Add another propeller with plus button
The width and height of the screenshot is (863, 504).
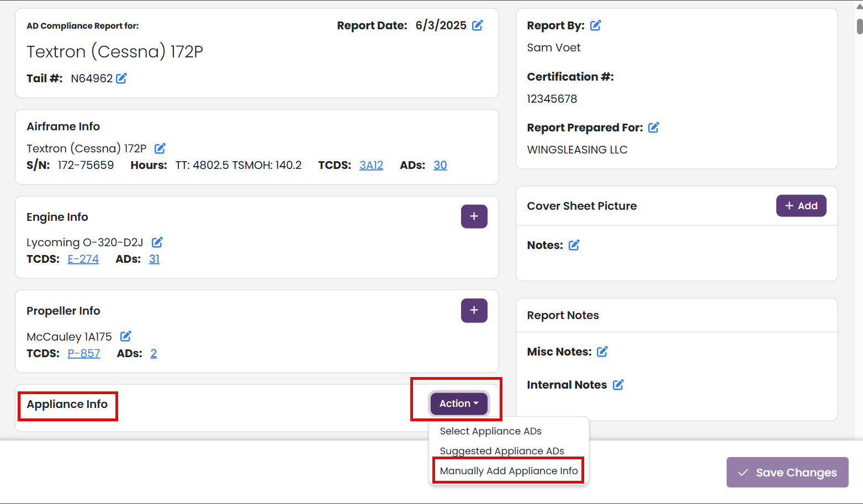point(474,310)
